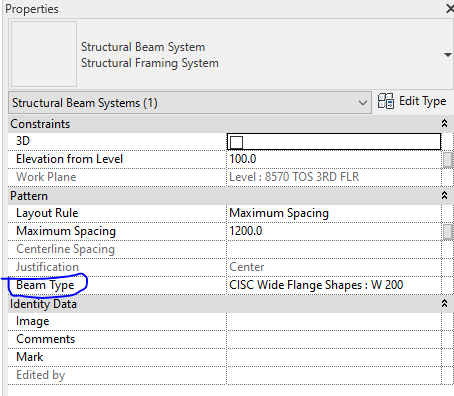Close the Properties palette
The width and height of the screenshot is (454, 396).
(x=450, y=9)
